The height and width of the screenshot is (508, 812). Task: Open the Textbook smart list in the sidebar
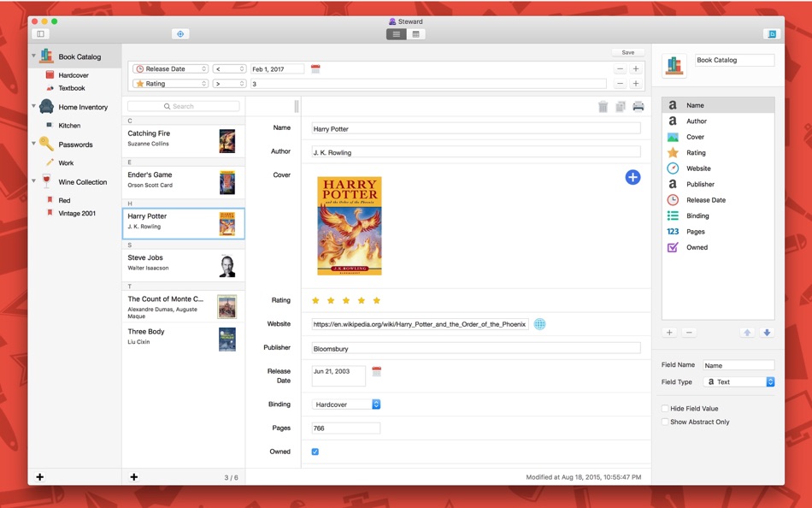point(72,88)
